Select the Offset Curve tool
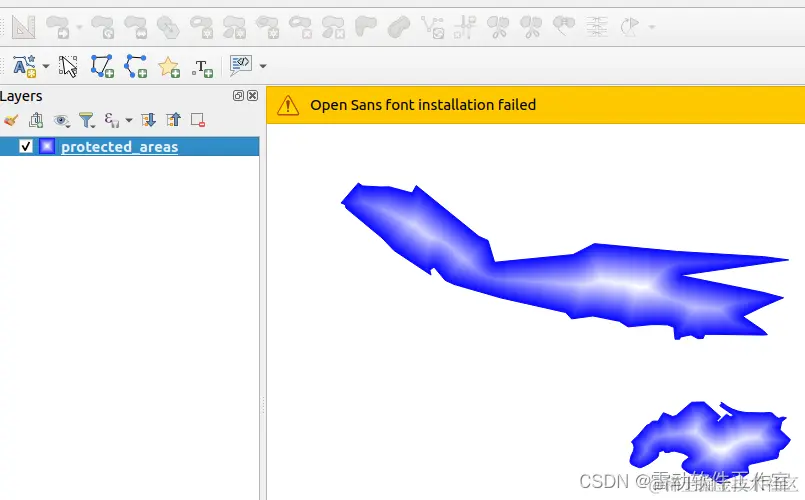This screenshot has height=500, width=805. click(x=399, y=27)
